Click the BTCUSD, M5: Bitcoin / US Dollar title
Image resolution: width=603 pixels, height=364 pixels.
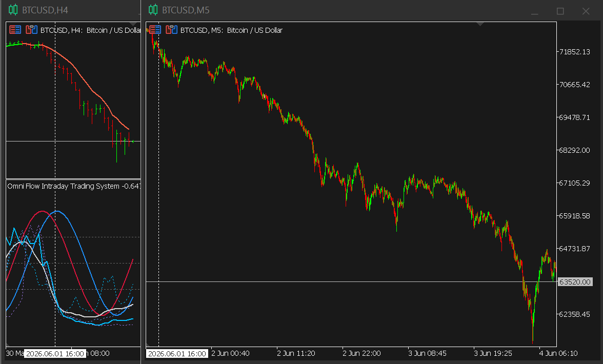point(232,30)
